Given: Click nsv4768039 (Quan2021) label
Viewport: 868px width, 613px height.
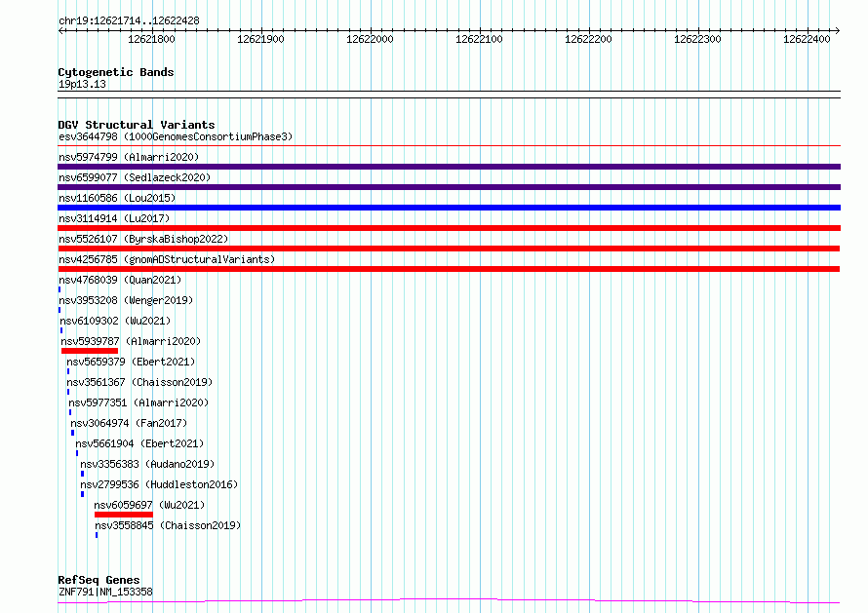Looking at the screenshot, I should click(120, 280).
